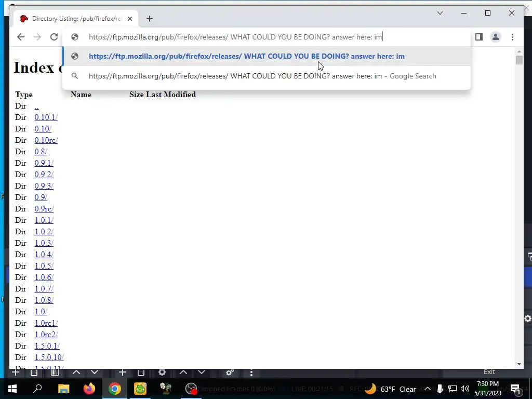Open the network tray icon

pos(453,389)
